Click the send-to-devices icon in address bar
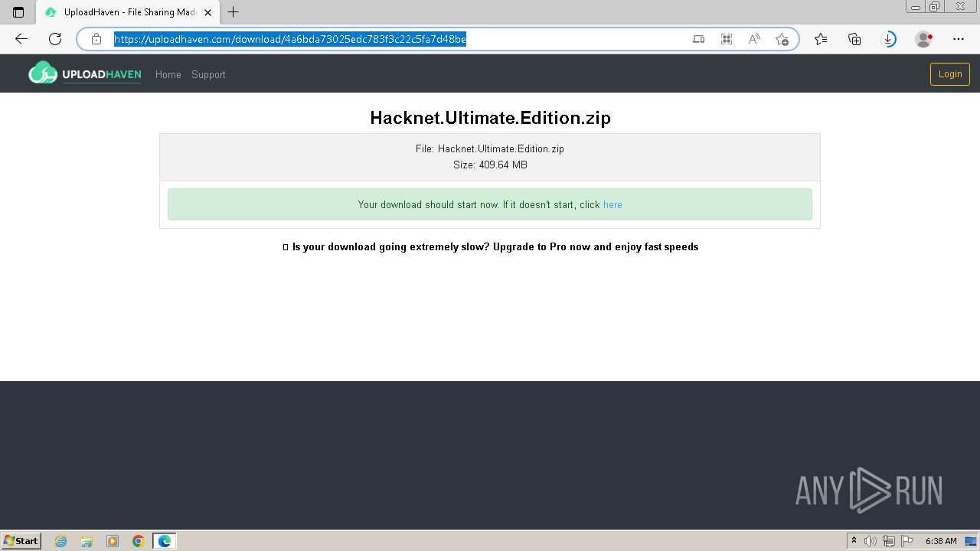980x551 pixels. (698, 39)
